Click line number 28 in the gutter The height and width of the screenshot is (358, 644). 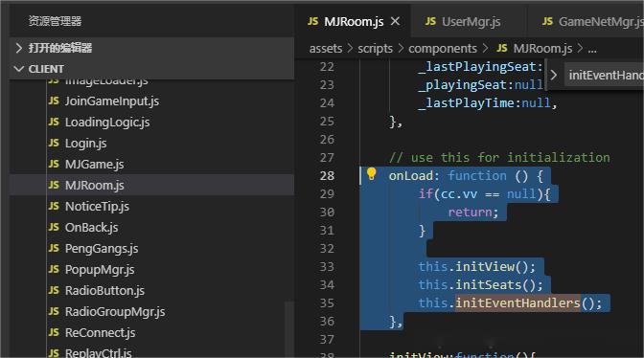pyautogui.click(x=327, y=176)
